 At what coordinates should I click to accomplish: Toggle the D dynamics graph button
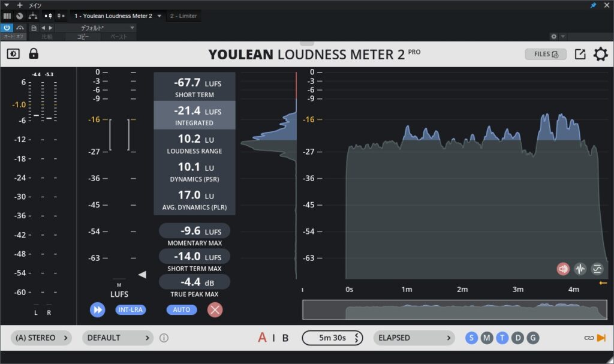[x=517, y=338]
